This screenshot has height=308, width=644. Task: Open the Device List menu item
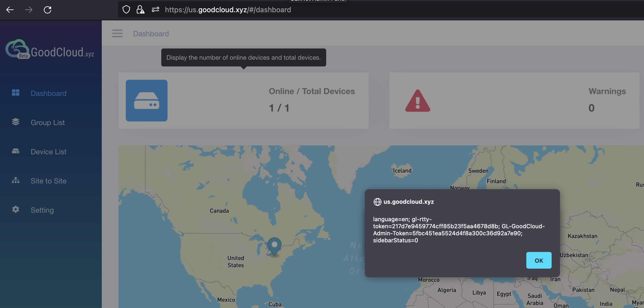(49, 152)
